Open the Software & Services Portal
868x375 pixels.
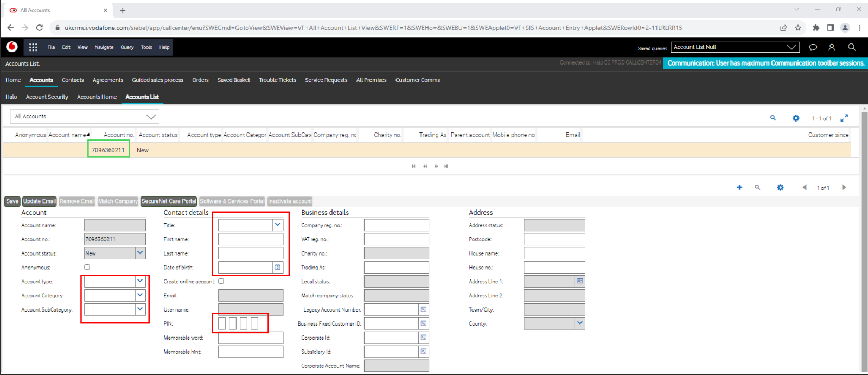pyautogui.click(x=232, y=201)
